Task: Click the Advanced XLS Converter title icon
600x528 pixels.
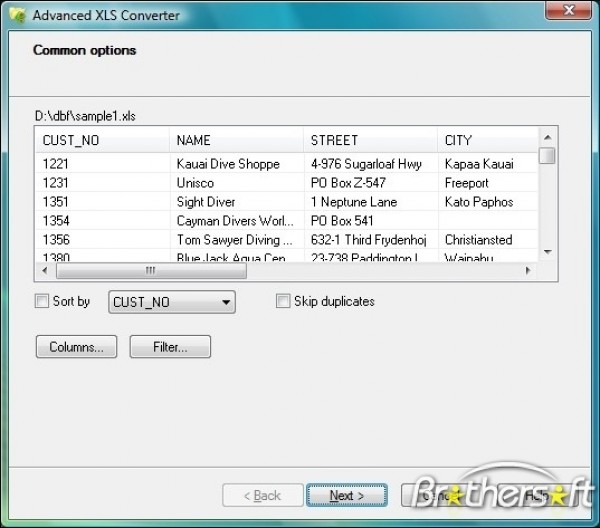Action: [17, 16]
